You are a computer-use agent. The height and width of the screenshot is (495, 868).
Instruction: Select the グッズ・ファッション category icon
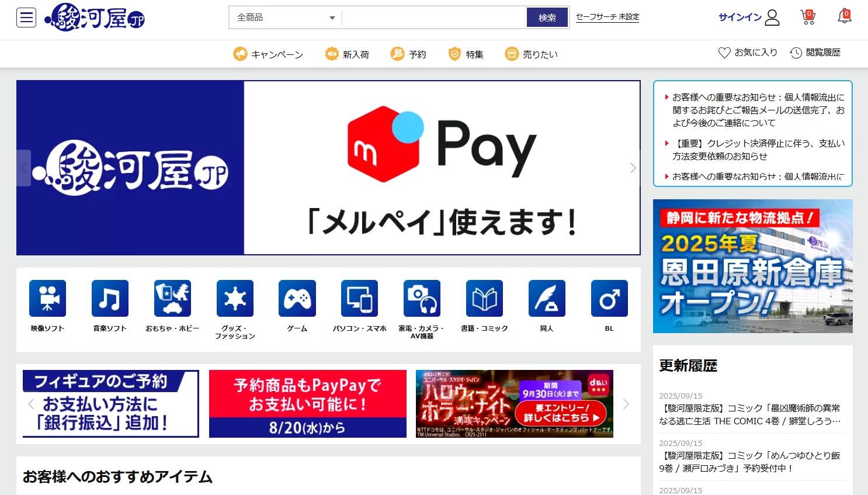pos(235,298)
